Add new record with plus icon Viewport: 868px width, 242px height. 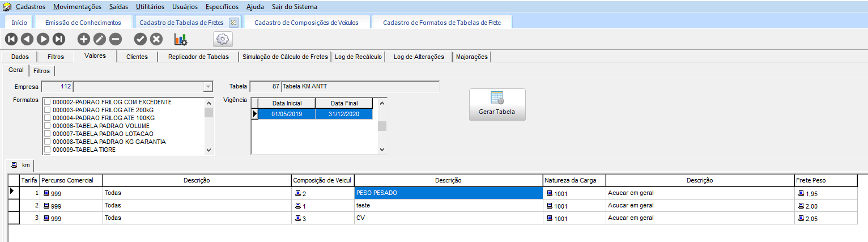(x=83, y=39)
